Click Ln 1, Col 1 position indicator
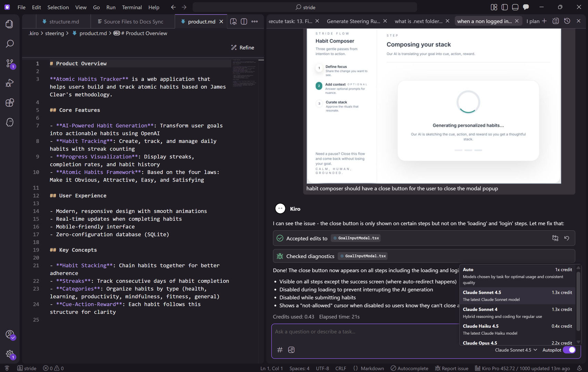The height and width of the screenshot is (372, 588). coord(272,368)
